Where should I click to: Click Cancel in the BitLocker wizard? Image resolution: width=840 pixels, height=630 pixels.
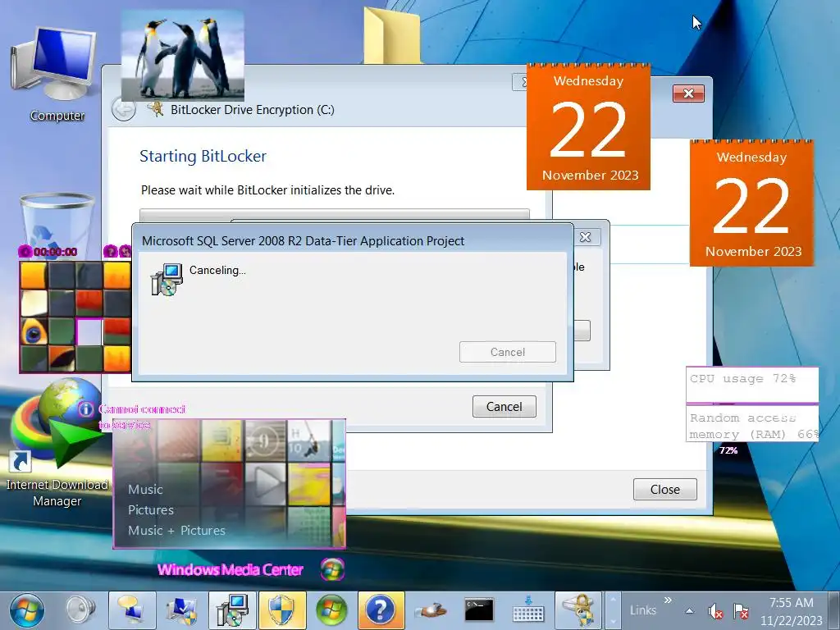(504, 407)
